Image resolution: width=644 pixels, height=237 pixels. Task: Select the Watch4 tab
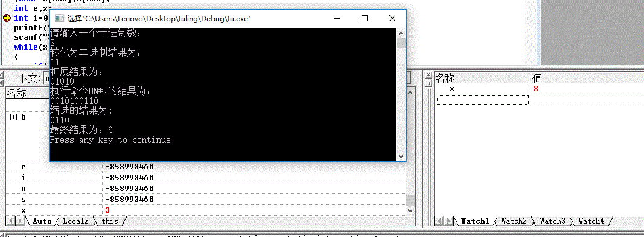click(591, 221)
